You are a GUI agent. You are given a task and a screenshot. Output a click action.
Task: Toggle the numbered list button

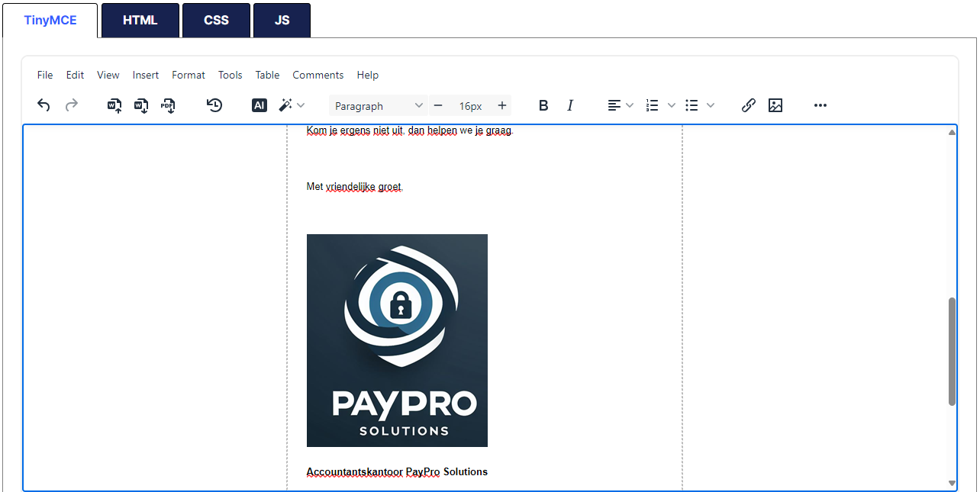pyautogui.click(x=653, y=105)
